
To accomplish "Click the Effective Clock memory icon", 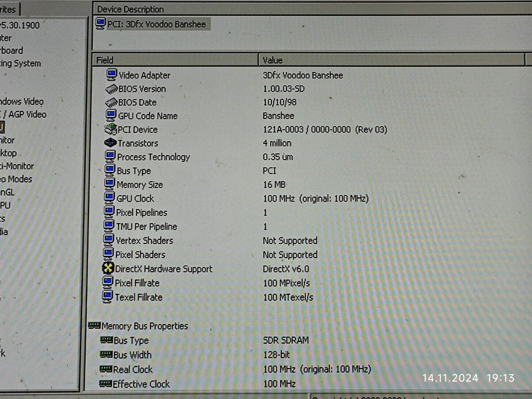I will pyautogui.click(x=106, y=384).
